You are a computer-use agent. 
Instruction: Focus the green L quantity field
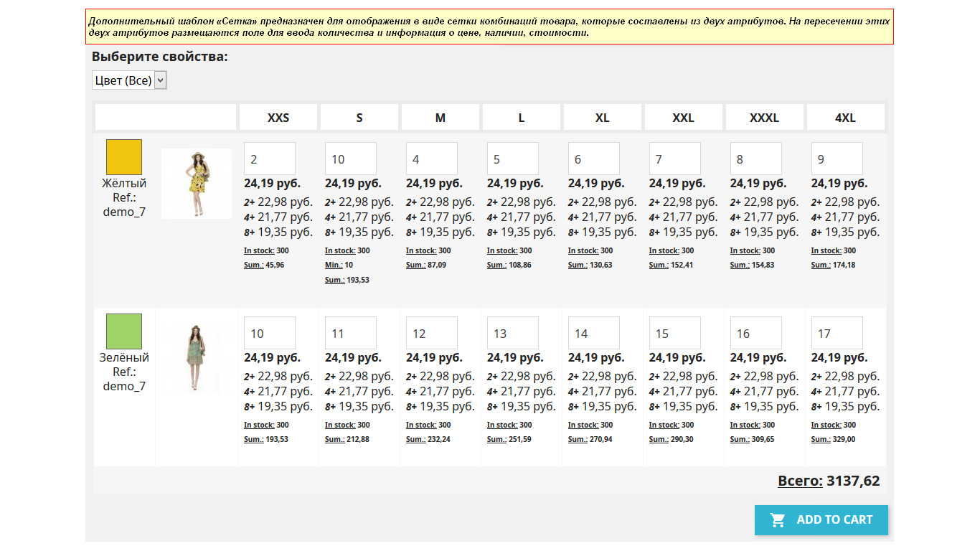click(513, 333)
